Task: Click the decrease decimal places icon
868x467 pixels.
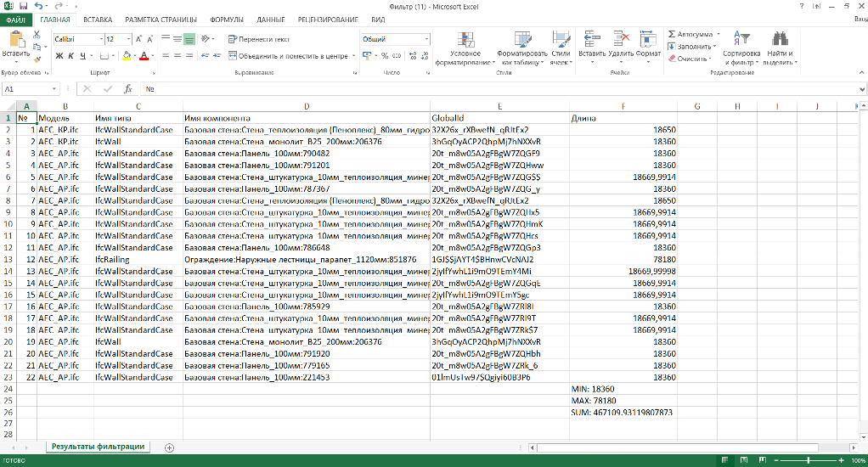Action: [425, 56]
